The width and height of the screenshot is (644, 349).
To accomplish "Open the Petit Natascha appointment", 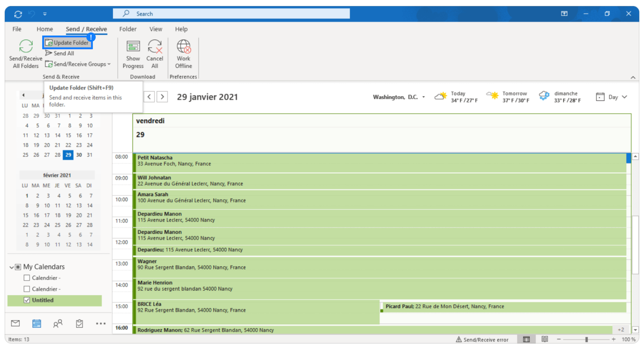I will point(380,163).
